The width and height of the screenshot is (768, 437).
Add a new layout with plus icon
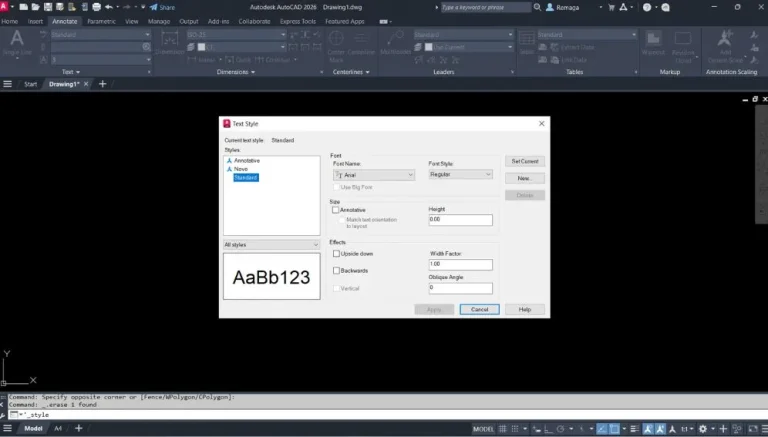tap(78, 428)
